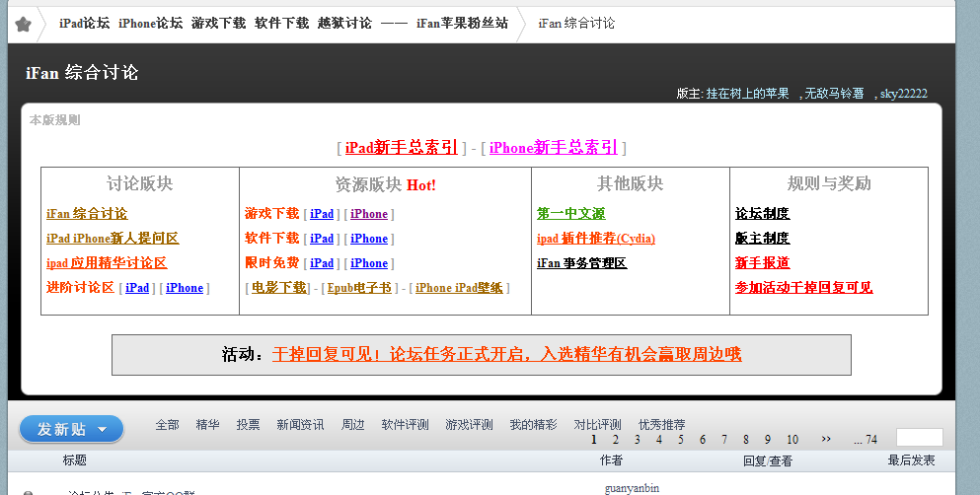The height and width of the screenshot is (495, 980).
Task: Click iFan 综合讨论 breadcrumb item
Action: click(x=577, y=23)
